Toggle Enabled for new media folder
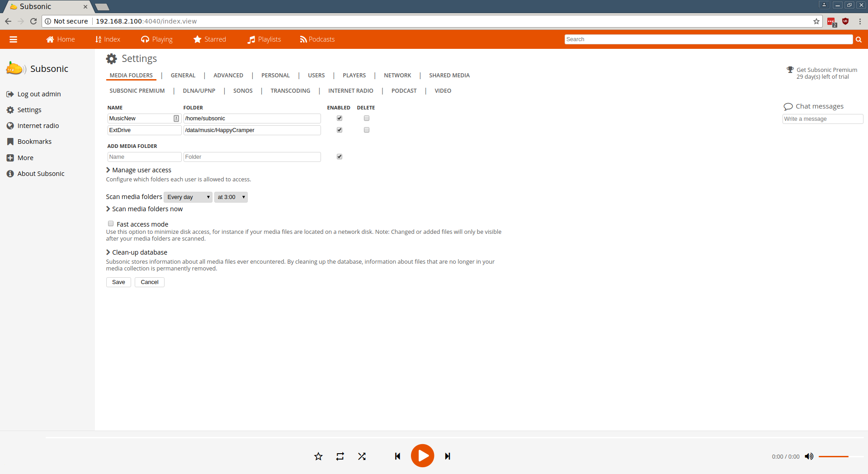868x474 pixels. point(340,157)
